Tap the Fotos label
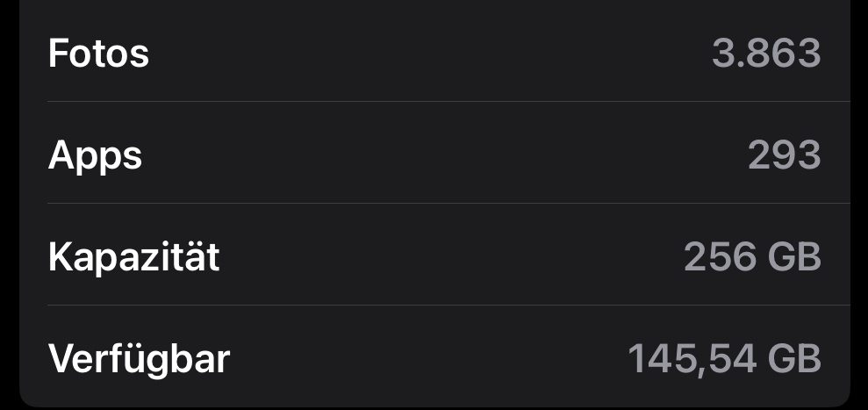Image resolution: width=868 pixels, height=410 pixels. click(98, 54)
